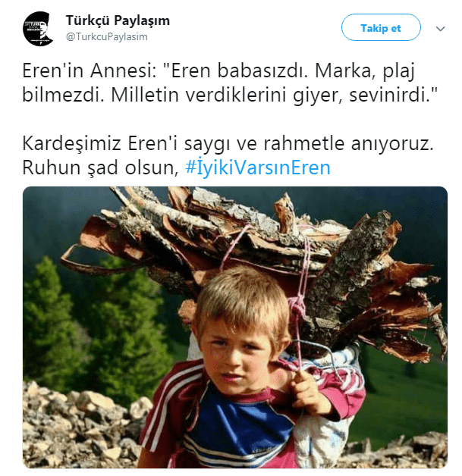This screenshot has width=462, height=476.
Task: Click the tweet text starting Eren'in Annesi
Action: coord(231,83)
